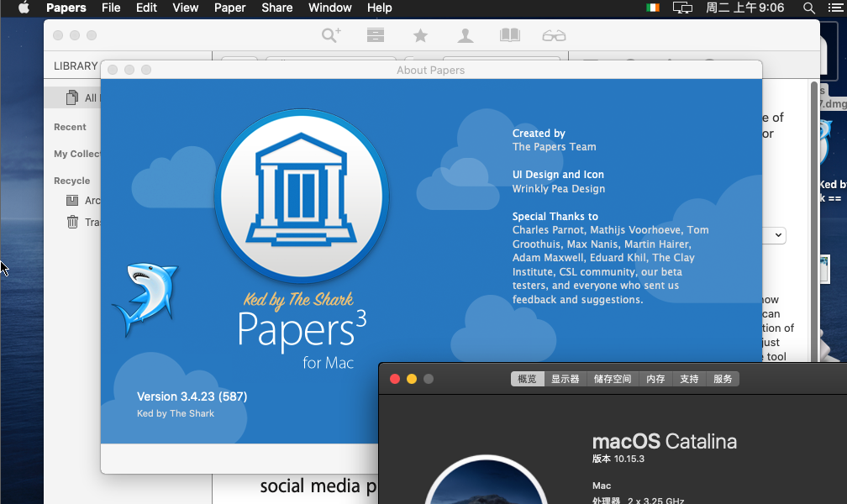Screen dimensions: 847x504
Task: Open Spotlight search in the menu bar
Action: click(x=808, y=8)
